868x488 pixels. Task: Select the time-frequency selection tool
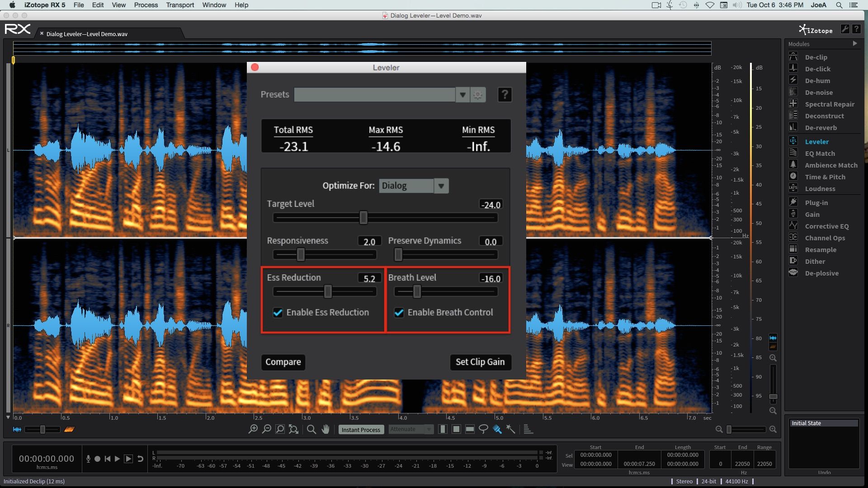click(456, 429)
